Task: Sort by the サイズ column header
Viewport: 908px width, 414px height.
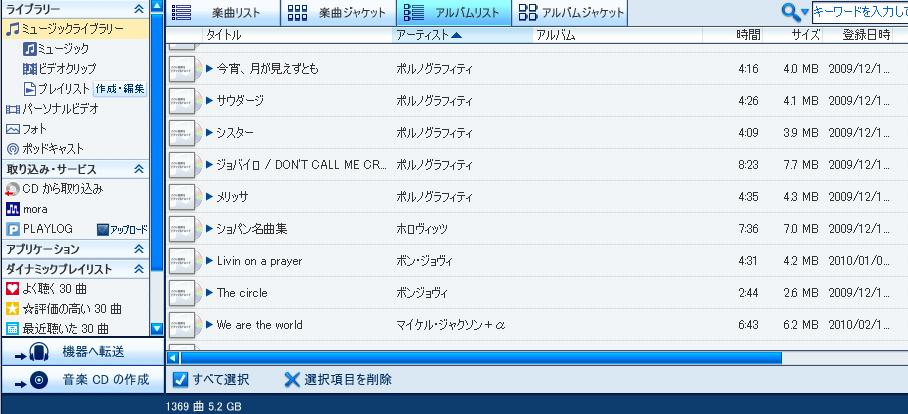Action: 792,35
